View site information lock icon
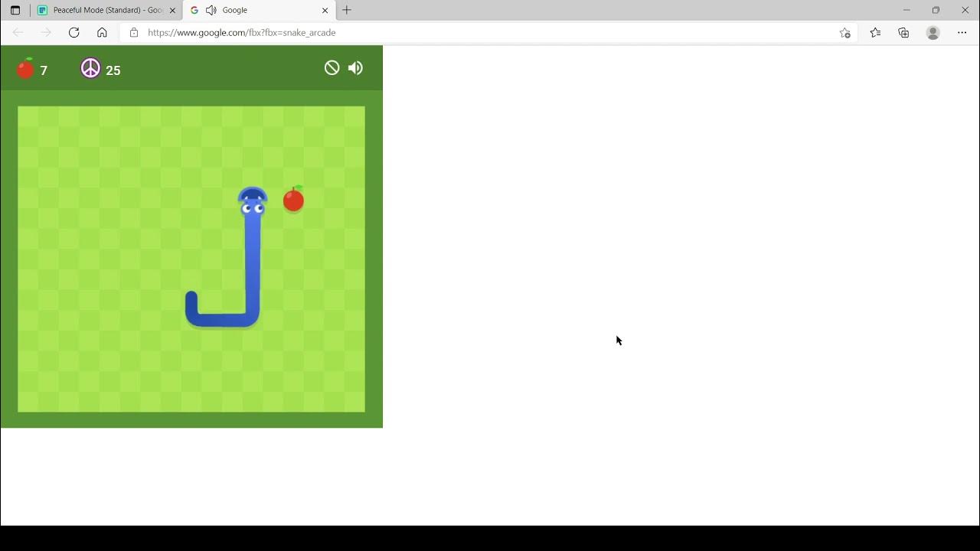 click(x=134, y=33)
